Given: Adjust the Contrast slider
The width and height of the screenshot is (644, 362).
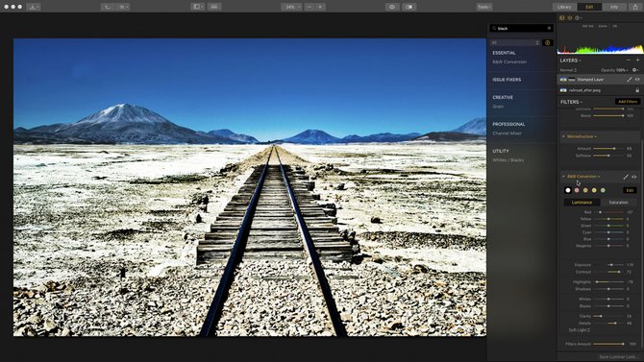Looking at the screenshot, I should point(608,272).
